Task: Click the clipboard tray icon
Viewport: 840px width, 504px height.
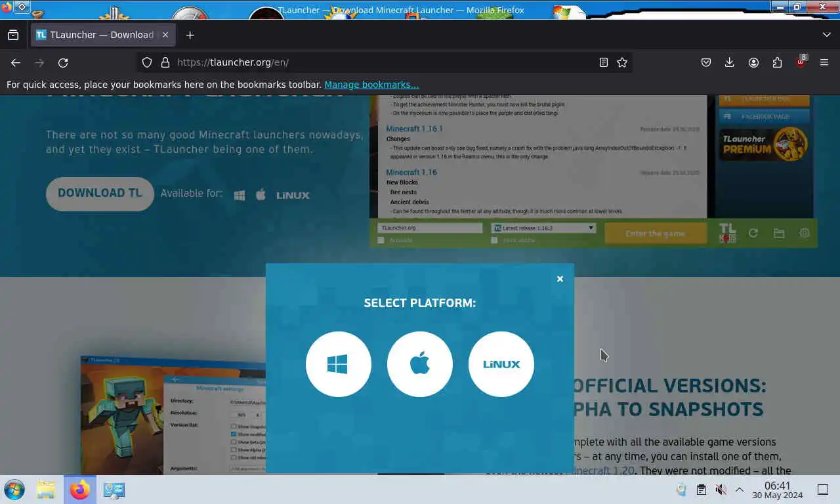Action: point(702,490)
